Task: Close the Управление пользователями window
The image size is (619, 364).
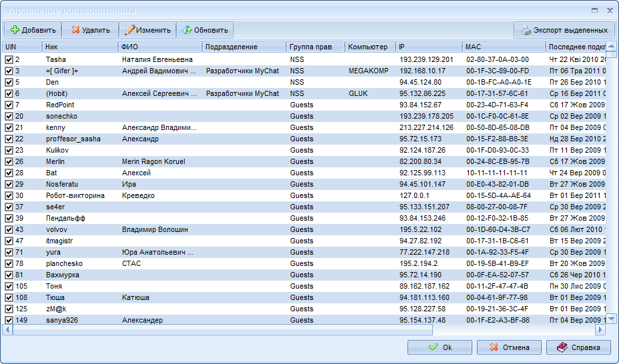Action: coord(610,11)
